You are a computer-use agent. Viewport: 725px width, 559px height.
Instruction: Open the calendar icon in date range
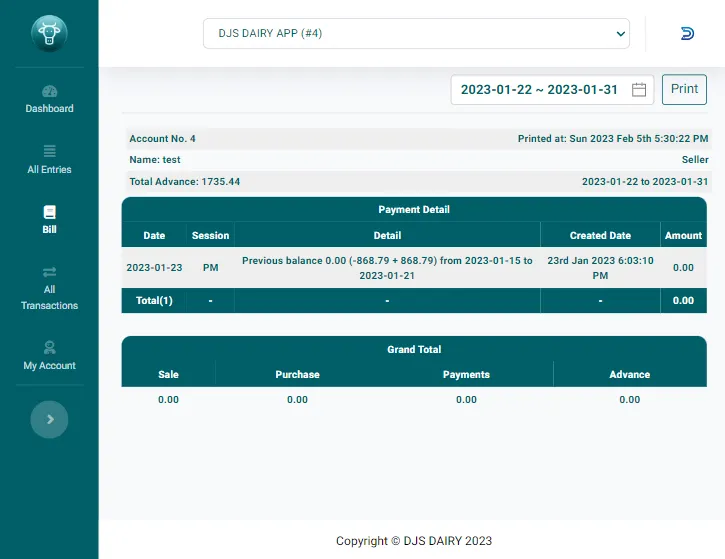tap(639, 90)
